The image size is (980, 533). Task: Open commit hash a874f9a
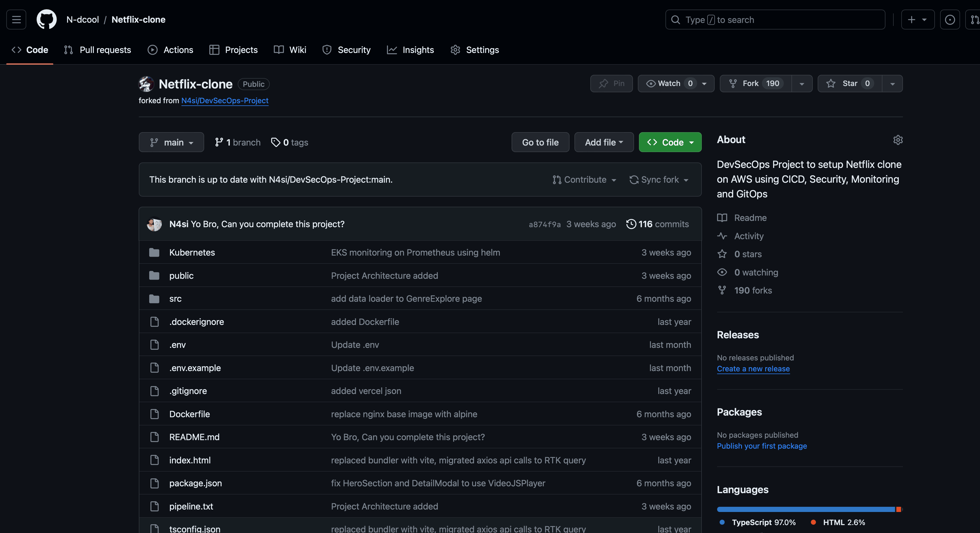544,224
